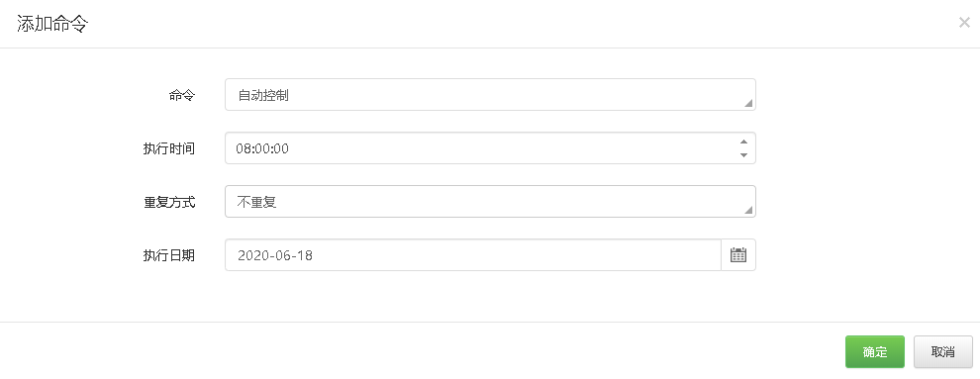The width and height of the screenshot is (980, 379).
Task: Expand the 不重复 repeat mode dropdown
Action: (x=490, y=202)
